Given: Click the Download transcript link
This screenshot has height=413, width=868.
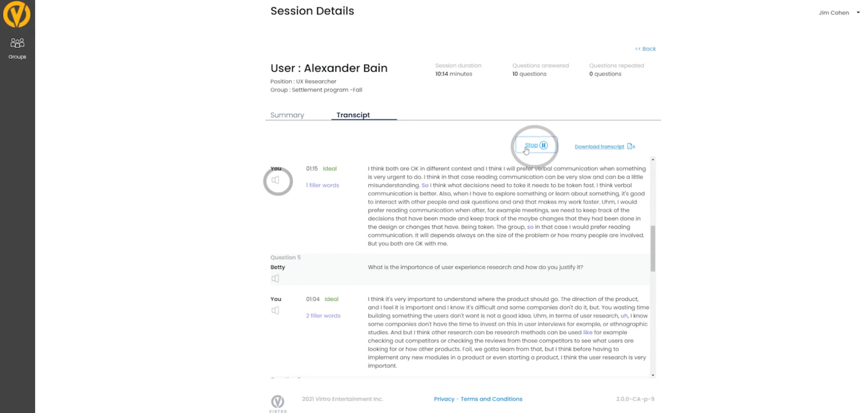Looking at the screenshot, I should pyautogui.click(x=599, y=147).
